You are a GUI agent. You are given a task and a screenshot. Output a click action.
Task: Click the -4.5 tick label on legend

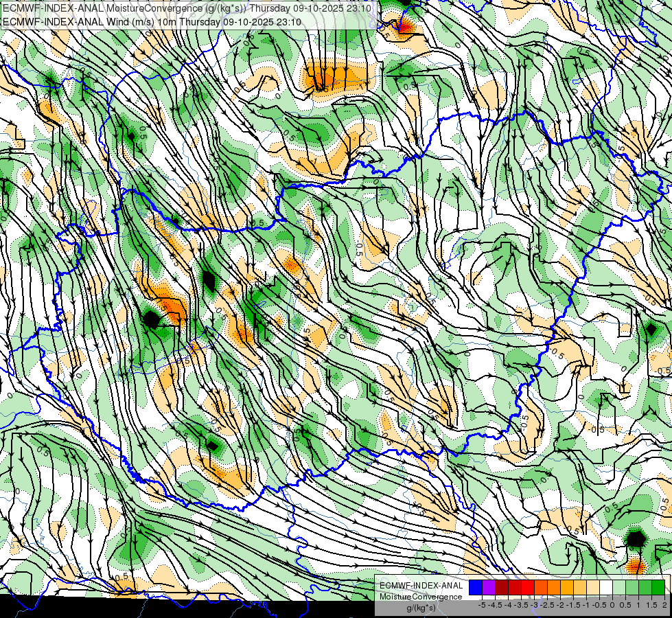click(x=495, y=605)
